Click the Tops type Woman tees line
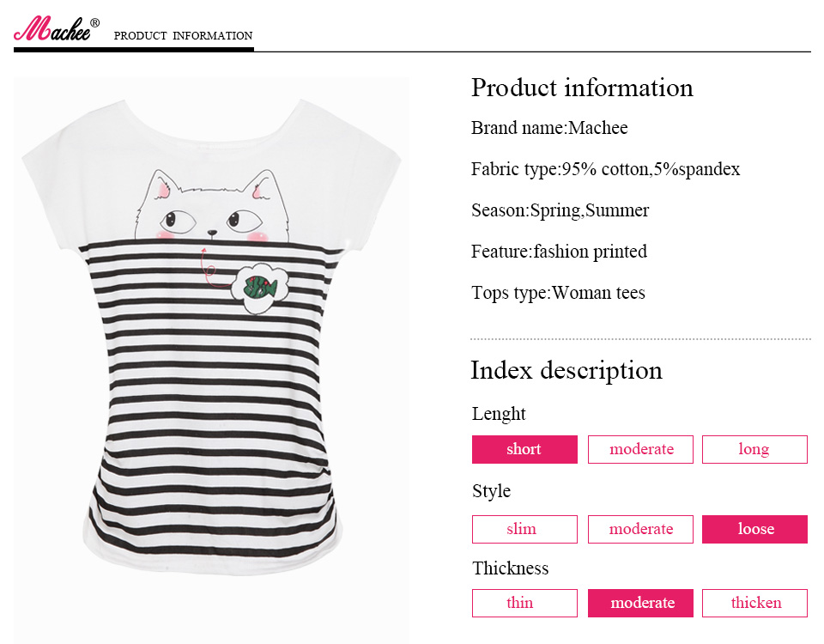The width and height of the screenshot is (824, 644). pos(558,293)
